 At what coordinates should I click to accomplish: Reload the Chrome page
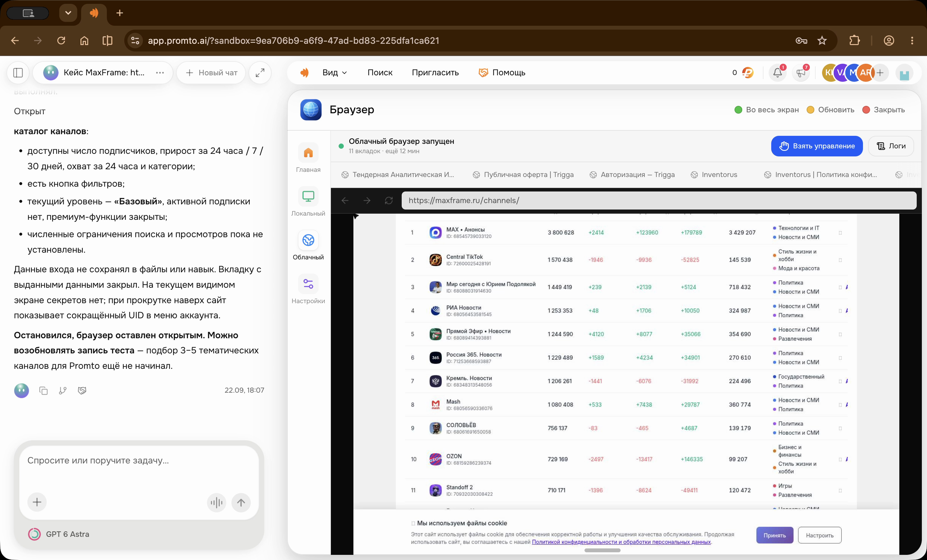click(61, 41)
